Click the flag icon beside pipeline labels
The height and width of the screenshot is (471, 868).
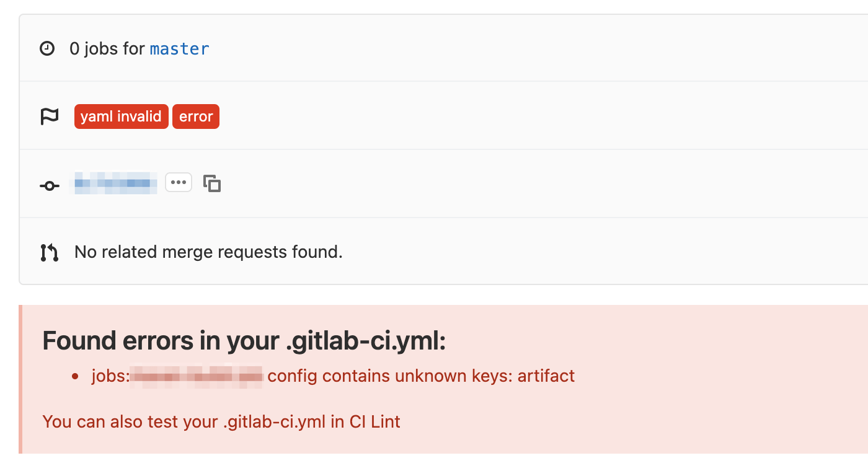pos(50,116)
